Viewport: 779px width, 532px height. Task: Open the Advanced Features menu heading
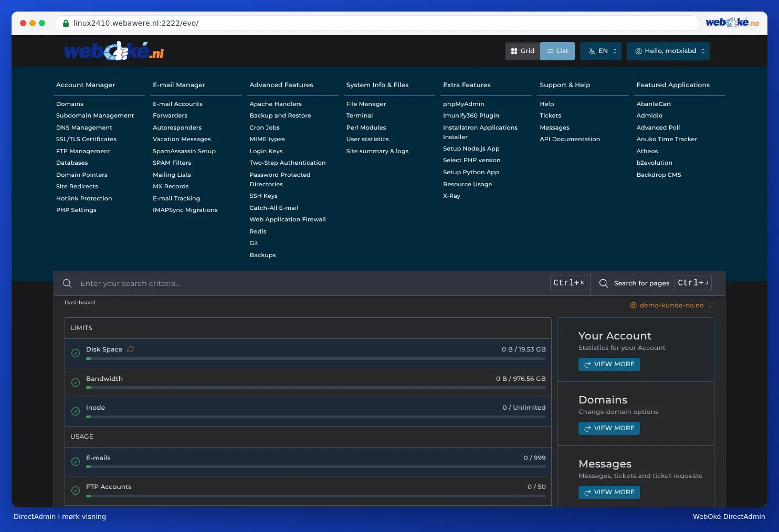tap(281, 85)
